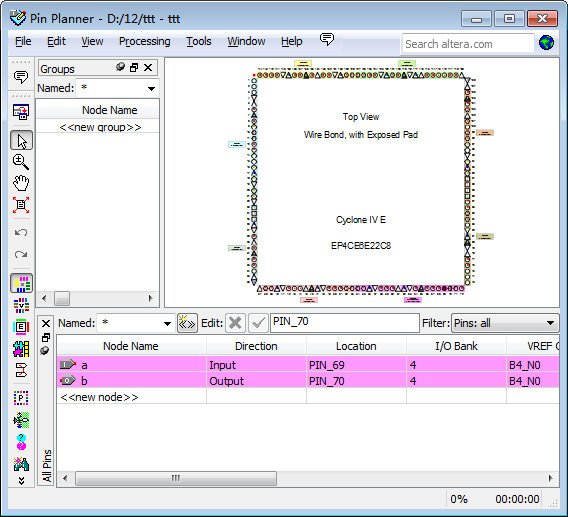Screen dimensions: 568x517
Task: Open the Filter Pins: all dropdown
Action: pyautogui.click(x=505, y=323)
